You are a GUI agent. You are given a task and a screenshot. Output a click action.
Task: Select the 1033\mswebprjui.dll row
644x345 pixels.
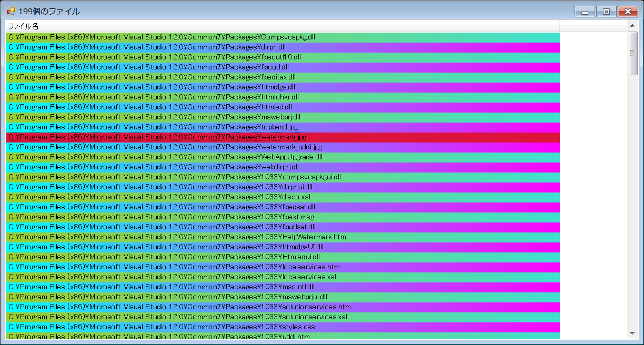pyautogui.click(x=283, y=297)
